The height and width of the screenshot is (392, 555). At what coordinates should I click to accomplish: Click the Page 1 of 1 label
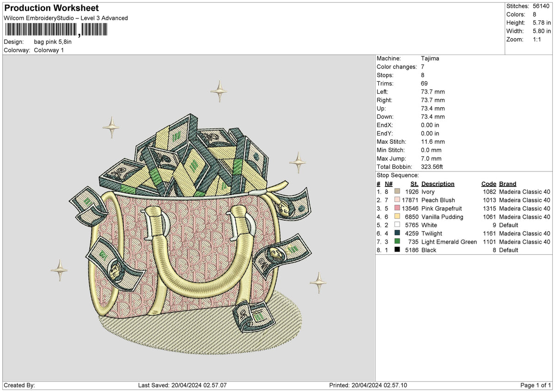(x=536, y=385)
